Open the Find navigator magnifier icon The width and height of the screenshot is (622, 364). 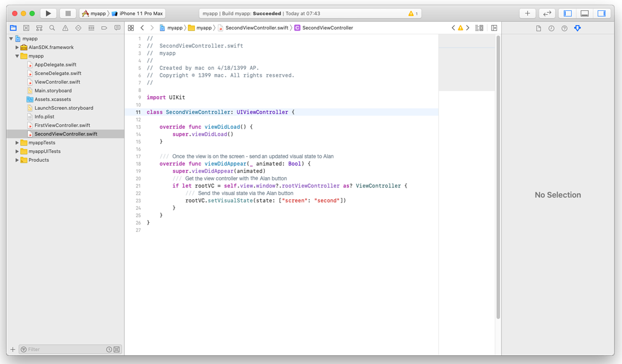click(x=52, y=28)
